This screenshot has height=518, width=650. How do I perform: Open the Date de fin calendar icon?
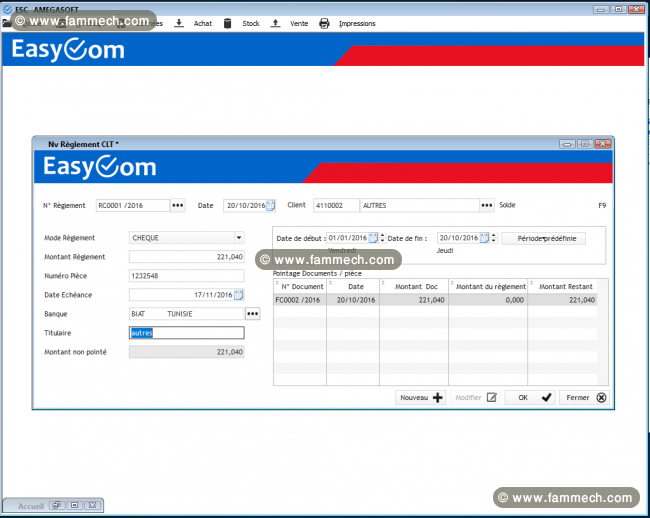click(x=484, y=238)
